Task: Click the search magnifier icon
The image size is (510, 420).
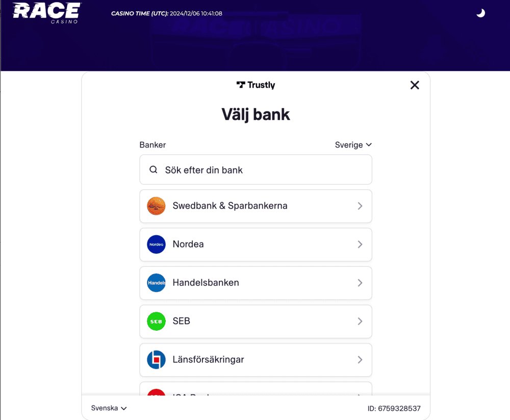Action: click(x=153, y=170)
